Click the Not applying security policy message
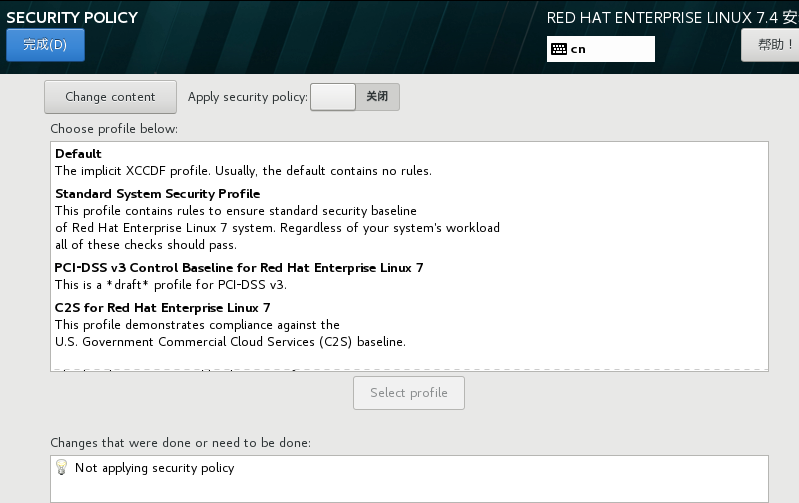 (x=154, y=468)
